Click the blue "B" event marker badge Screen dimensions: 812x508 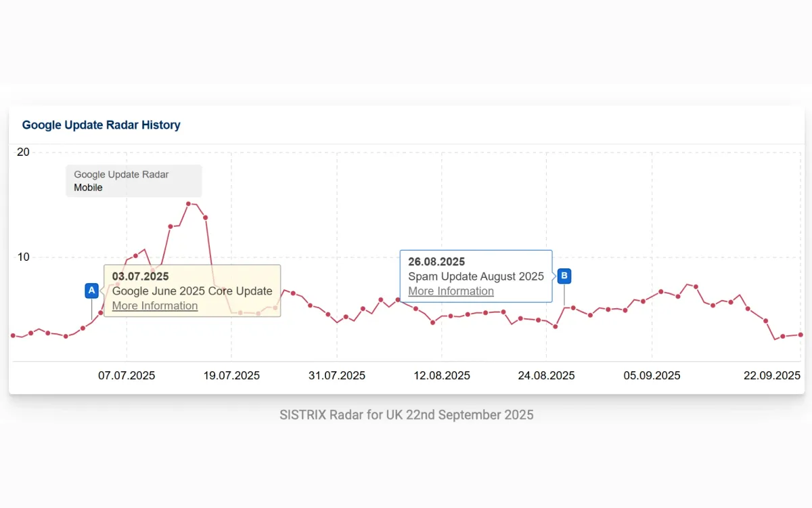coord(564,276)
